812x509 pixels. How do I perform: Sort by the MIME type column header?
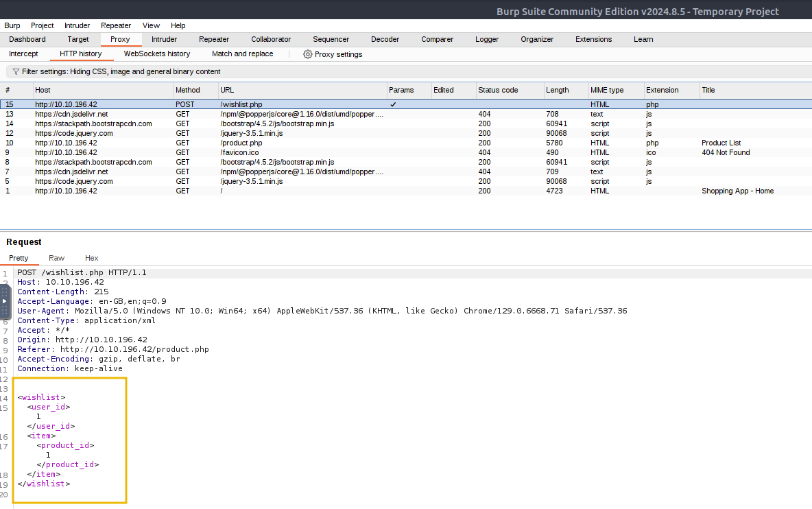[x=617, y=90]
